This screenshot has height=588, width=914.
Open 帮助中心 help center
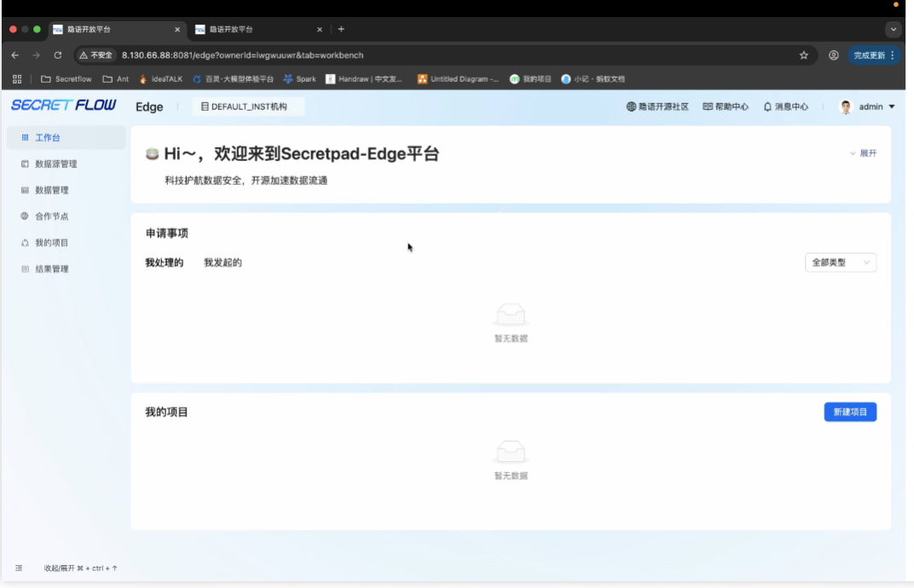pyautogui.click(x=726, y=107)
